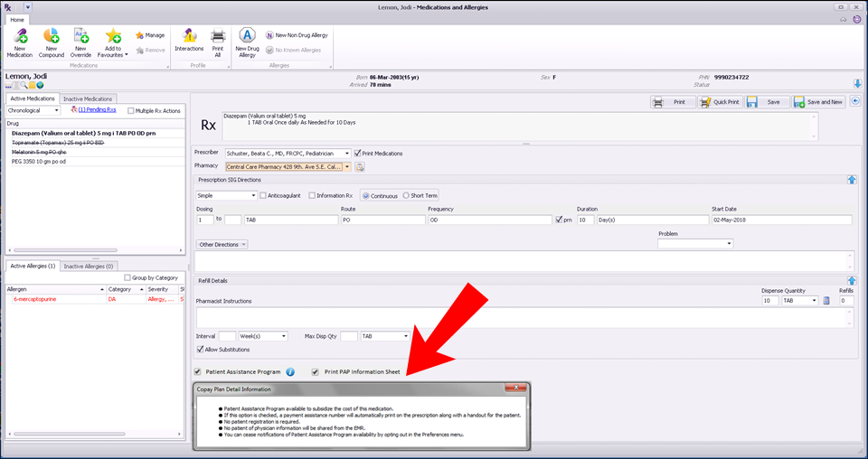Select the 6-mercaptopurine allergy row

[x=95, y=299]
